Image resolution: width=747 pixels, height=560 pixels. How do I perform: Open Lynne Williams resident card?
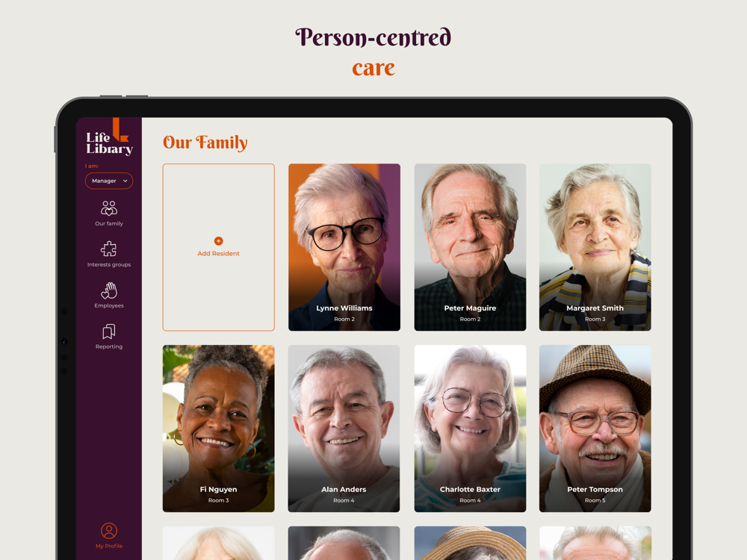(x=344, y=247)
